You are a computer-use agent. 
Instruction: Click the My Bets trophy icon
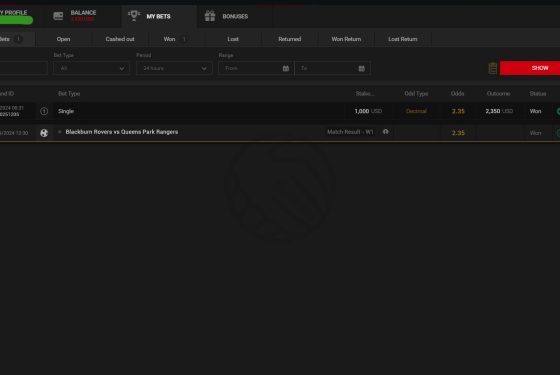pyautogui.click(x=134, y=16)
